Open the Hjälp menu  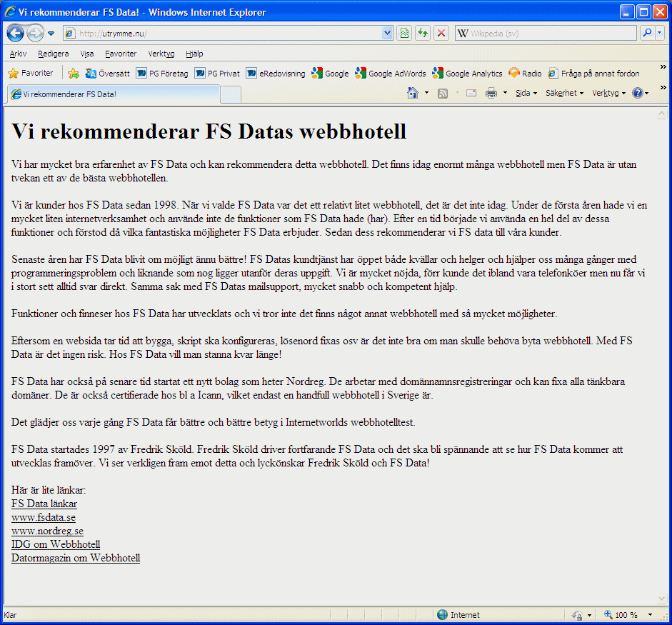[x=194, y=54]
